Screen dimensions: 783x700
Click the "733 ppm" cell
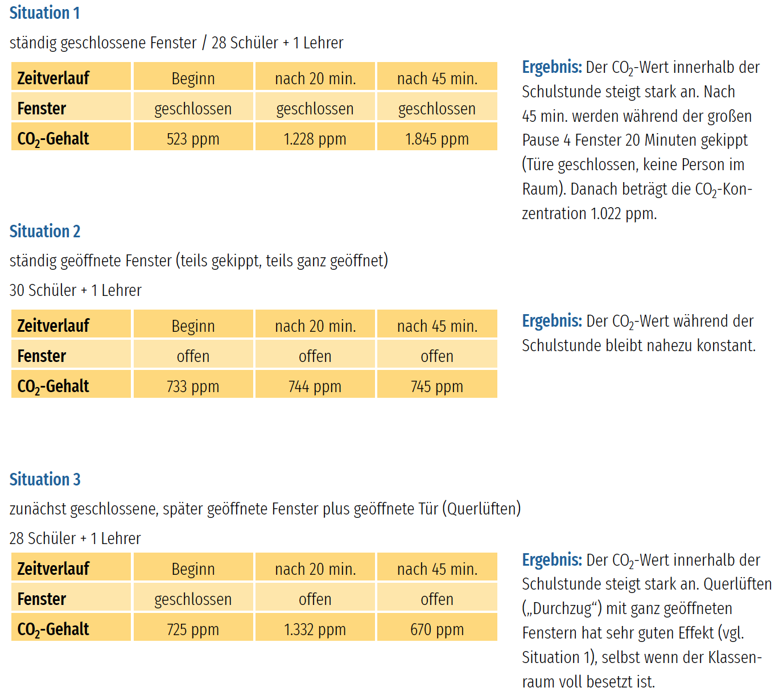pos(193,386)
